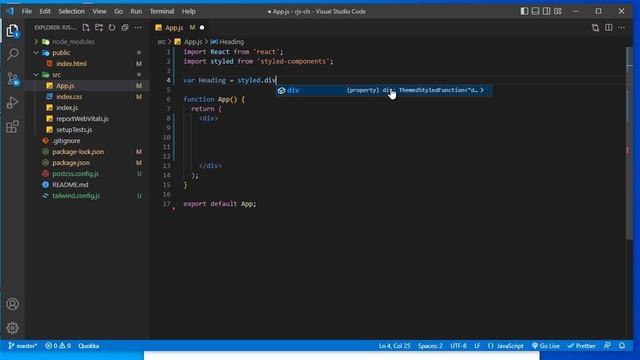This screenshot has width=640, height=360.
Task: Open the Extensions view
Action: tap(13, 127)
